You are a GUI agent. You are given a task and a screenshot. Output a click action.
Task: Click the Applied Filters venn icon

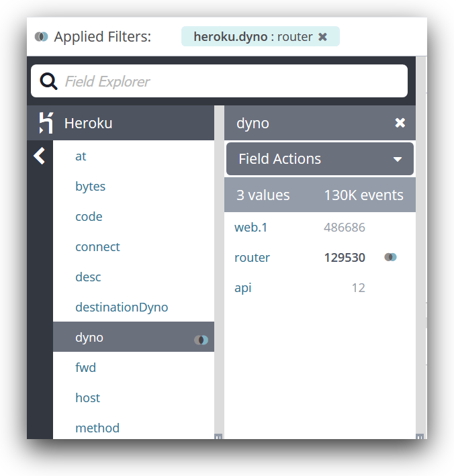click(41, 36)
